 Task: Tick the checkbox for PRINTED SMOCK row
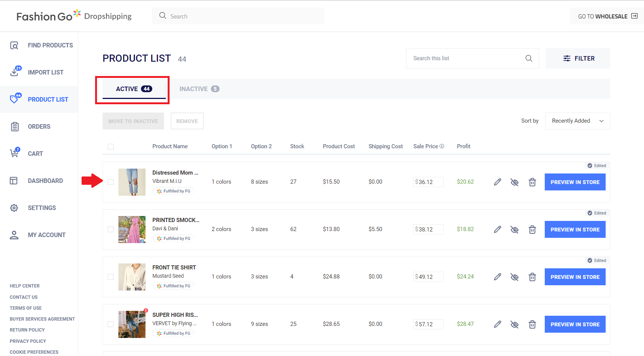[x=111, y=230]
